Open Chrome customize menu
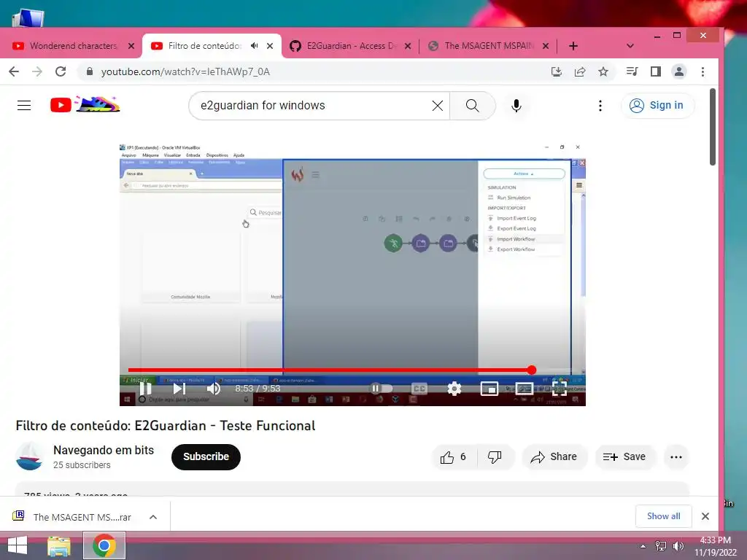 click(x=703, y=71)
